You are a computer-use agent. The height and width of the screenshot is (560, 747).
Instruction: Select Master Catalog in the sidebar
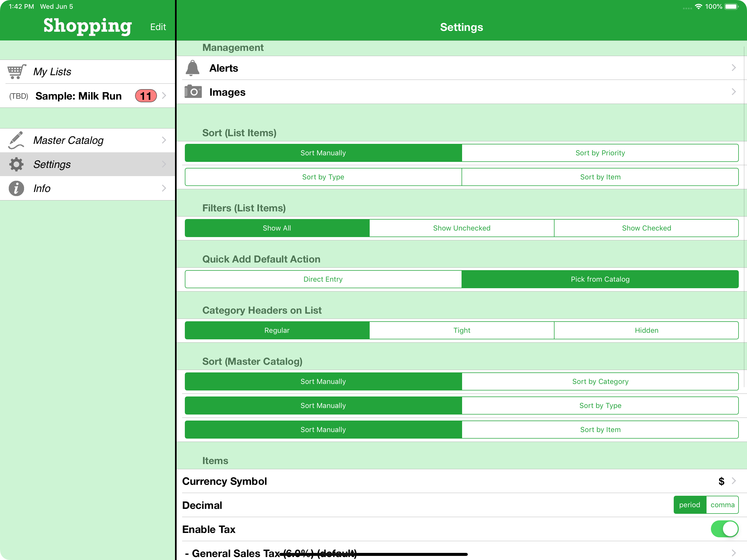click(x=87, y=140)
